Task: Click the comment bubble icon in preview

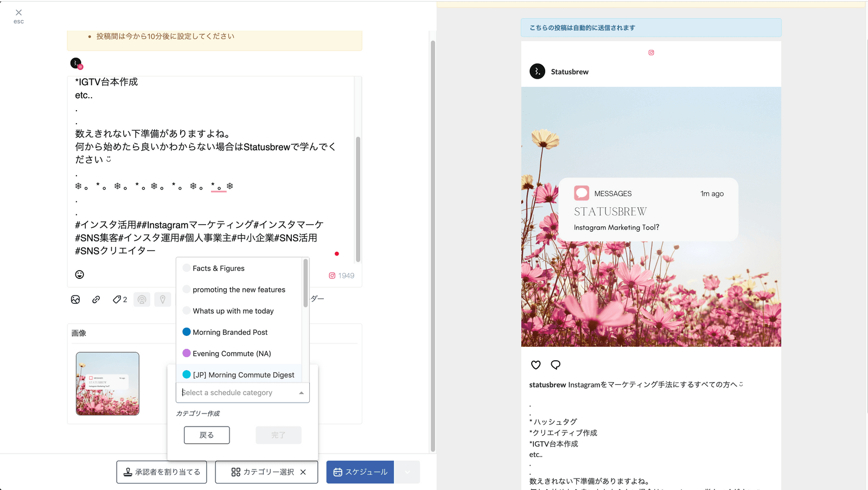Action: (x=556, y=365)
